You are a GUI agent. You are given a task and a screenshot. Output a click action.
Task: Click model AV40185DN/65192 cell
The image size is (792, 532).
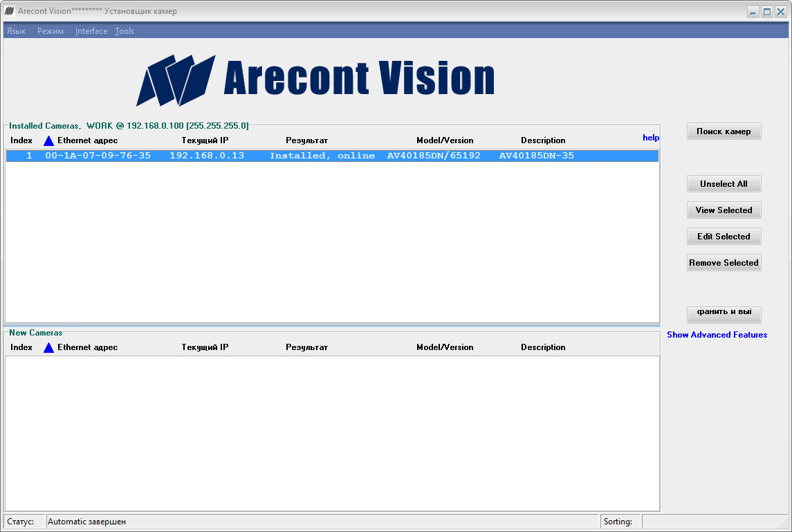pos(434,156)
